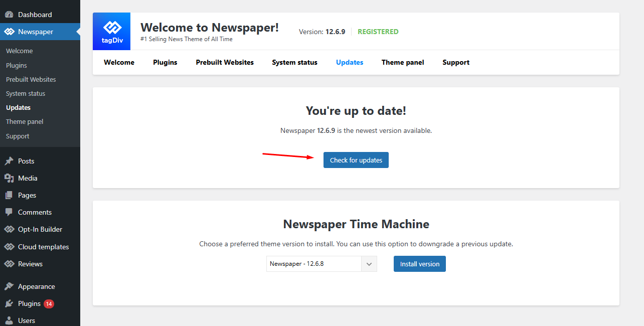Screen dimensions: 644x326
Task: Open Support in the sidebar submenu
Action: coord(18,136)
